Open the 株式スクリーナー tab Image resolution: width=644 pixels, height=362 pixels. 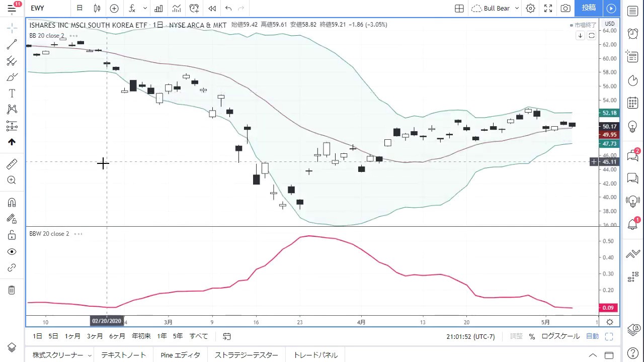click(x=58, y=355)
